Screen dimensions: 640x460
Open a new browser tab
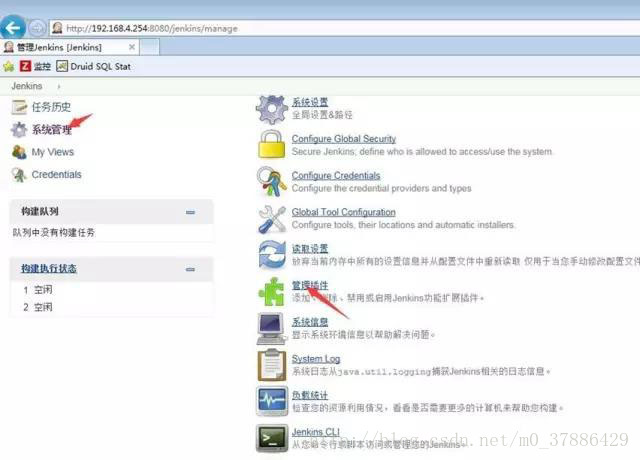point(150,47)
